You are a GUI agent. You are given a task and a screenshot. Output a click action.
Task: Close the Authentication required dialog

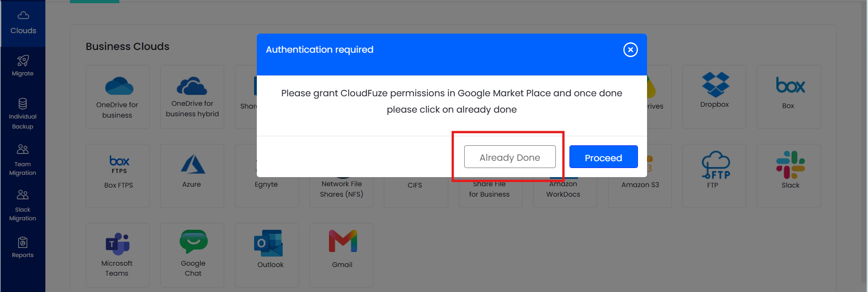tap(630, 49)
